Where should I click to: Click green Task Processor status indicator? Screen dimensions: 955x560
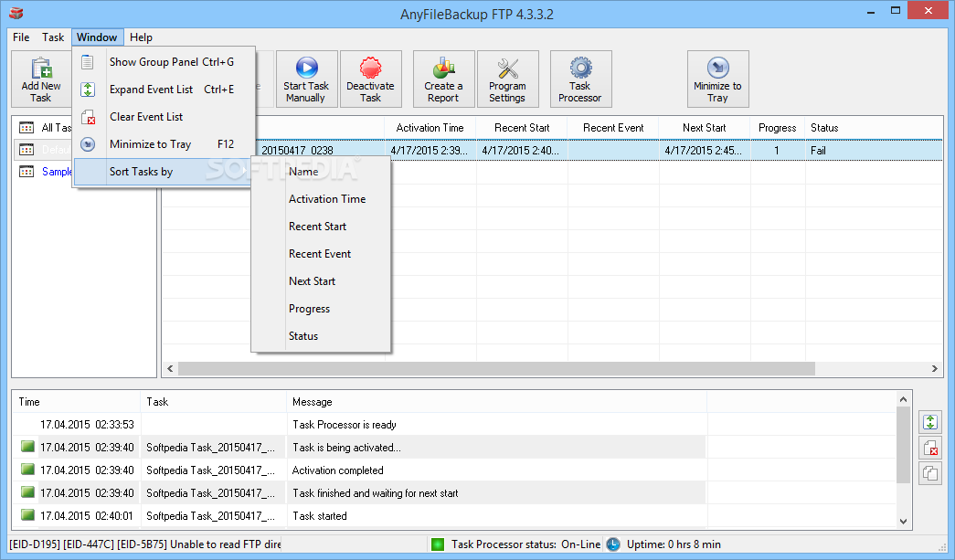438,544
